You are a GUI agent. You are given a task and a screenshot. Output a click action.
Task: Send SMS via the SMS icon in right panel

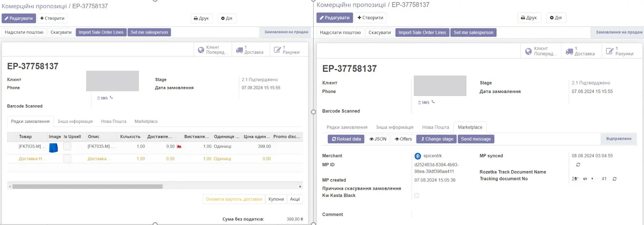click(x=424, y=102)
